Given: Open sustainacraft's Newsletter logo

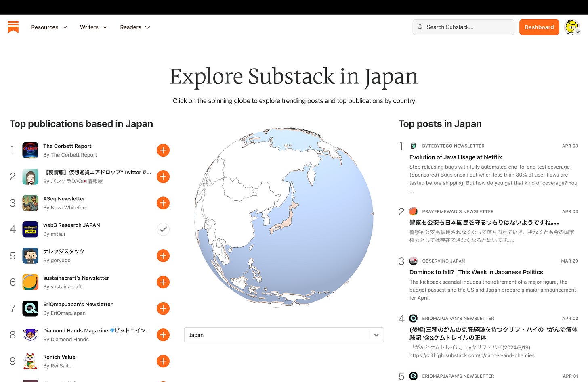Looking at the screenshot, I should (x=30, y=282).
